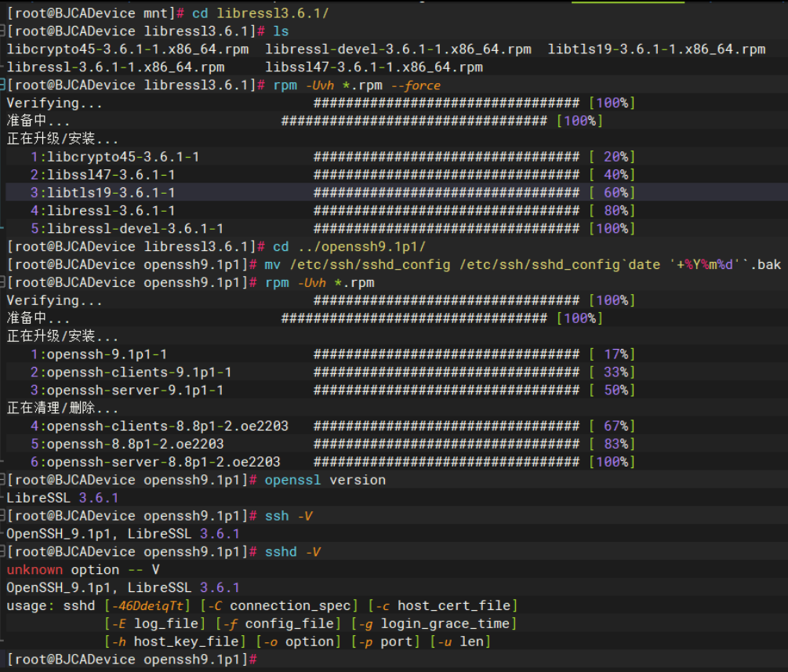Click the '[-o option]' text
788x672 pixels.
[299, 642]
